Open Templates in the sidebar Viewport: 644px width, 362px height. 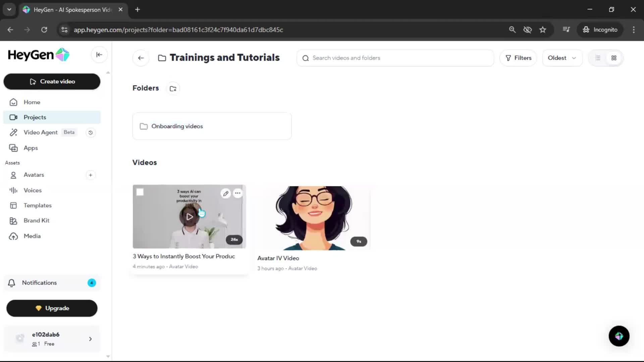[x=38, y=205]
